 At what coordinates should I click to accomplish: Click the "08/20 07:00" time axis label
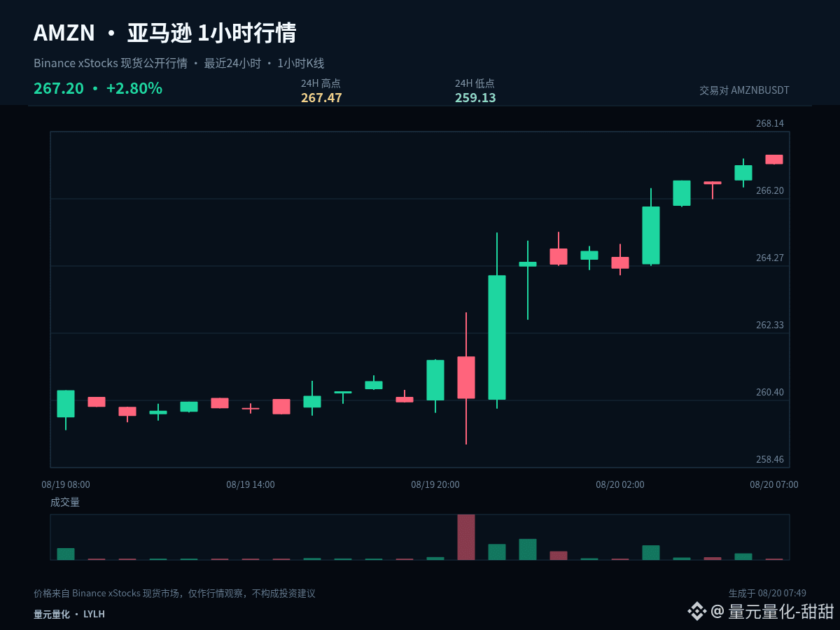[774, 484]
